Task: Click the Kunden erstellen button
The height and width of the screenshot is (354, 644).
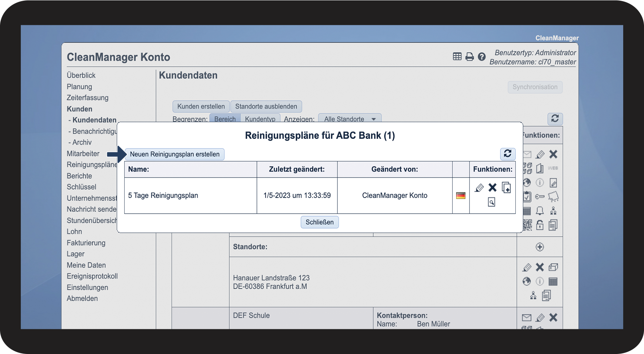Action: 201,106
